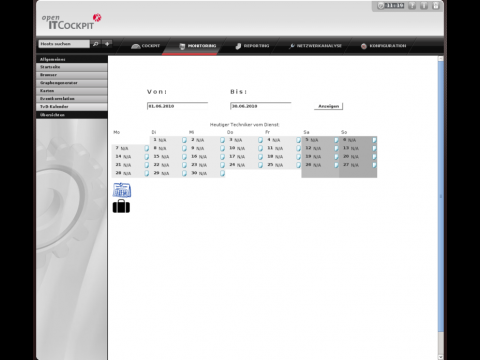Click the openITCockpit logo
This screenshot has width=480, height=360.
[71, 22]
